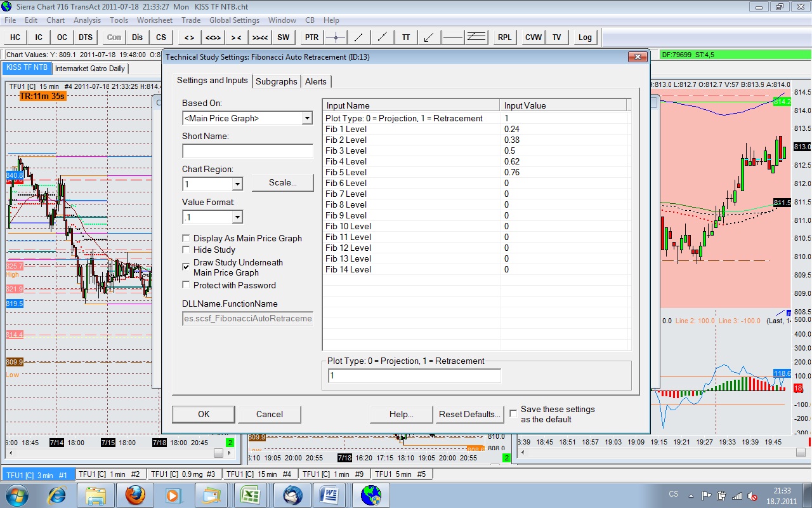Screen dimensions: 812x508
Task: Click the down-left arrow drawing tool
Action: [x=429, y=37]
